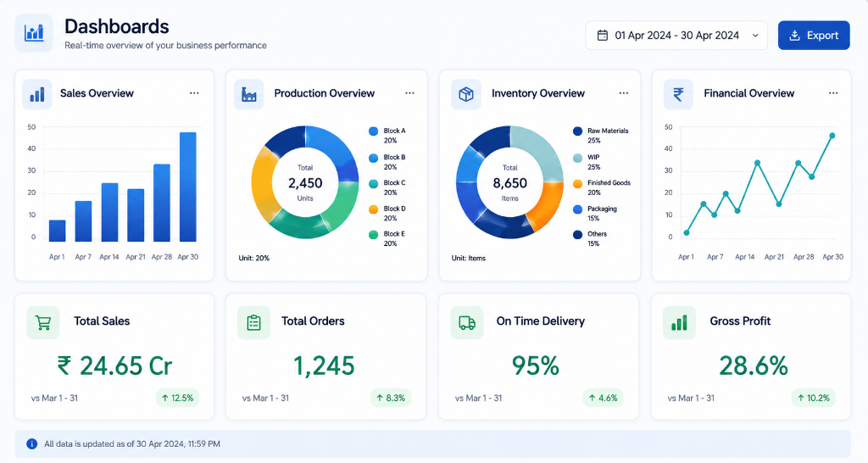
Task: Click the Apr 30 bar in Sales chart
Action: (x=187, y=187)
